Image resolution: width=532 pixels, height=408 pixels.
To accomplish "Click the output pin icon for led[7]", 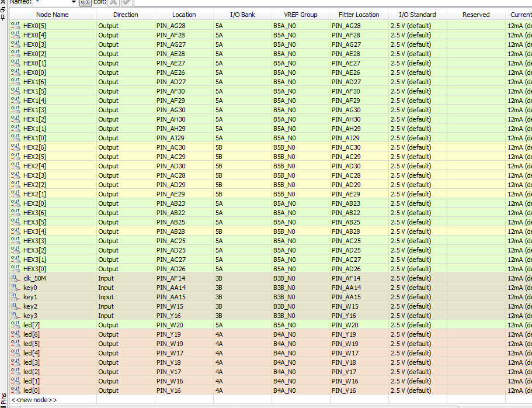I will tap(15, 324).
